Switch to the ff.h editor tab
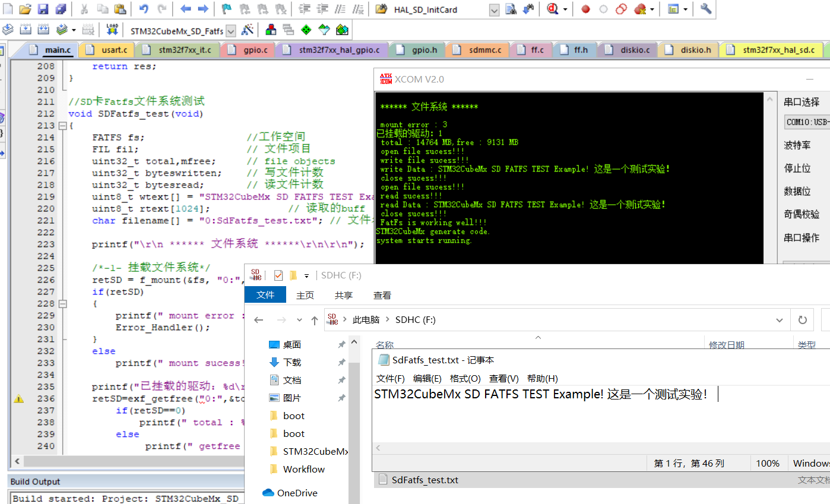Viewport: 830px width, 504px height. (x=575, y=50)
